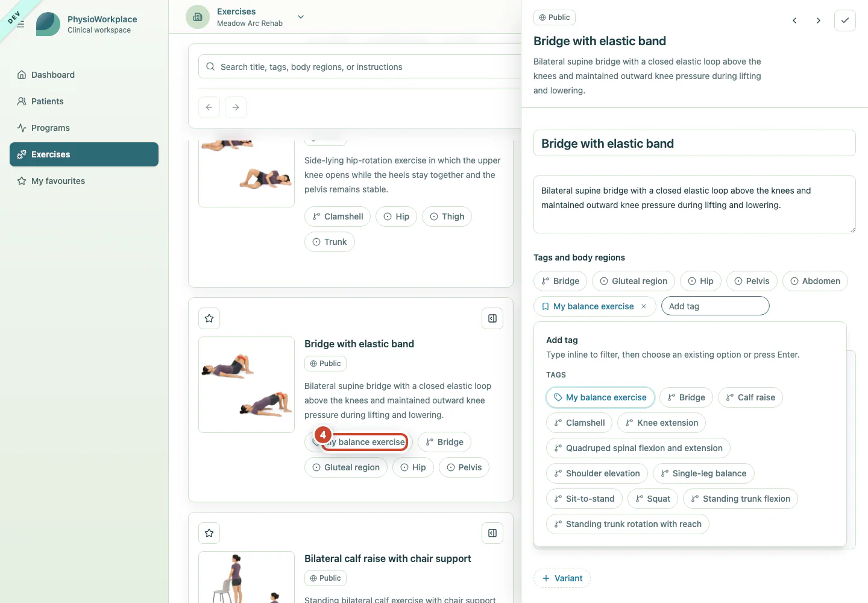
Task: Open My favourites in sidebar
Action: tap(84, 181)
